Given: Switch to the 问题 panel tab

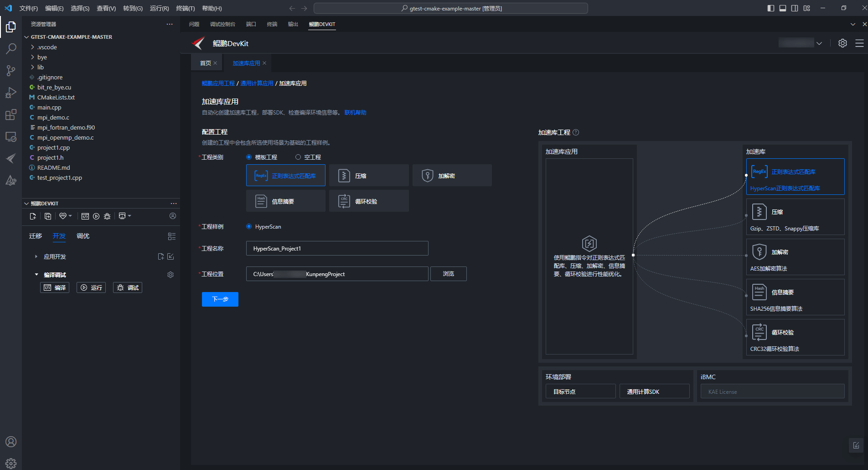Looking at the screenshot, I should point(194,24).
